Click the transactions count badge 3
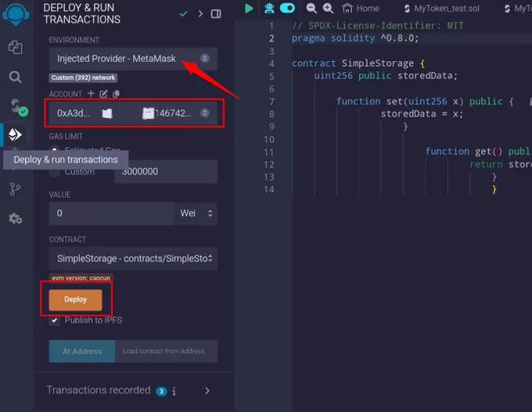 click(x=161, y=392)
